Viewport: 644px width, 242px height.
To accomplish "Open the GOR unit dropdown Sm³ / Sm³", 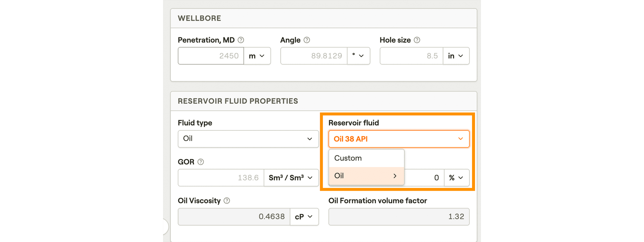I will (291, 178).
